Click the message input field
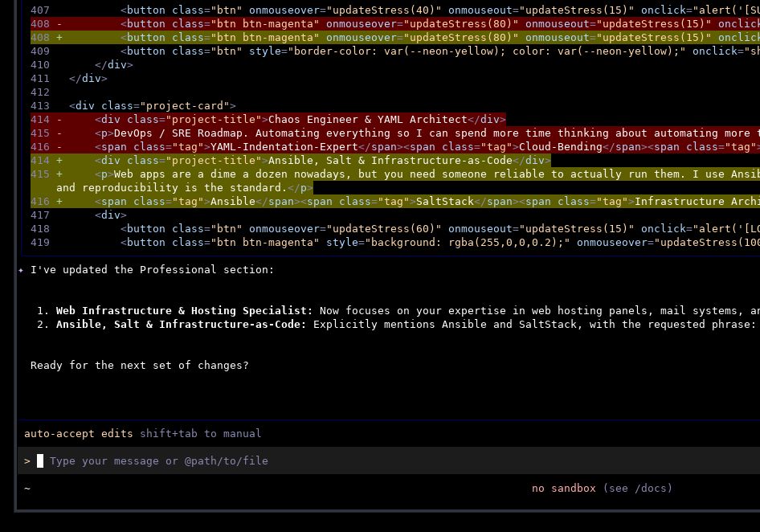This screenshot has height=532, width=760. pyautogui.click(x=321, y=460)
